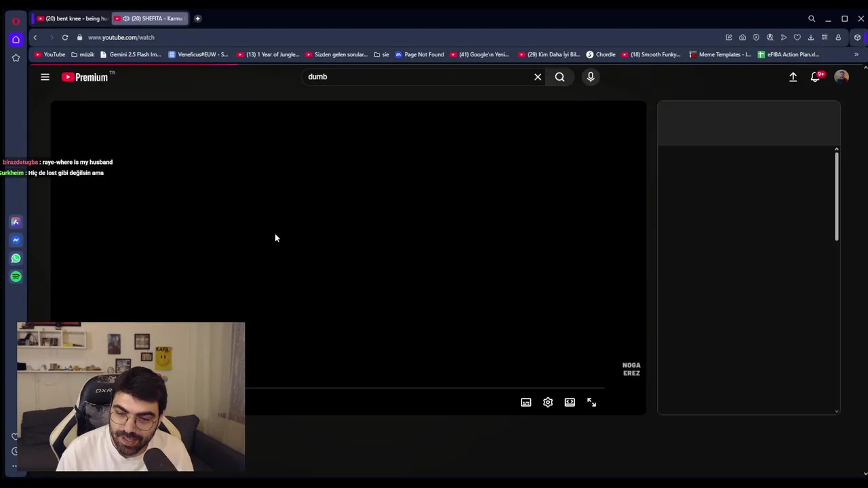Image resolution: width=868 pixels, height=488 pixels.
Task: Open the Opera menu logo
Action: coord(16,21)
